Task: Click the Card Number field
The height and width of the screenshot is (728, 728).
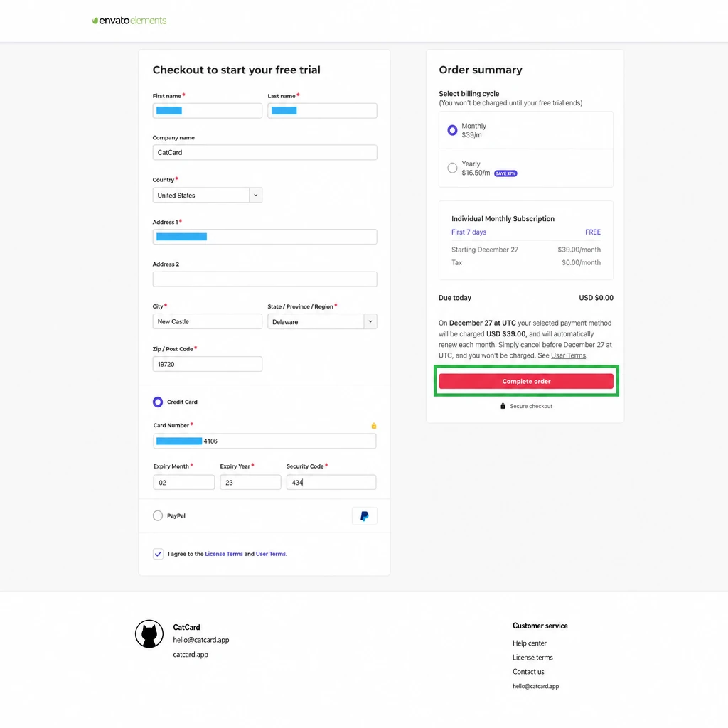Action: tap(264, 441)
